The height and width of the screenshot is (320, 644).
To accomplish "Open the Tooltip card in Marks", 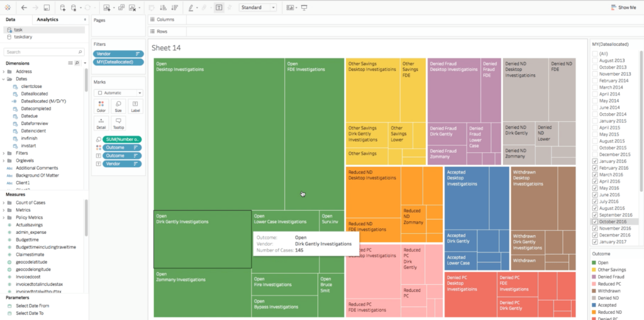I will [x=118, y=123].
